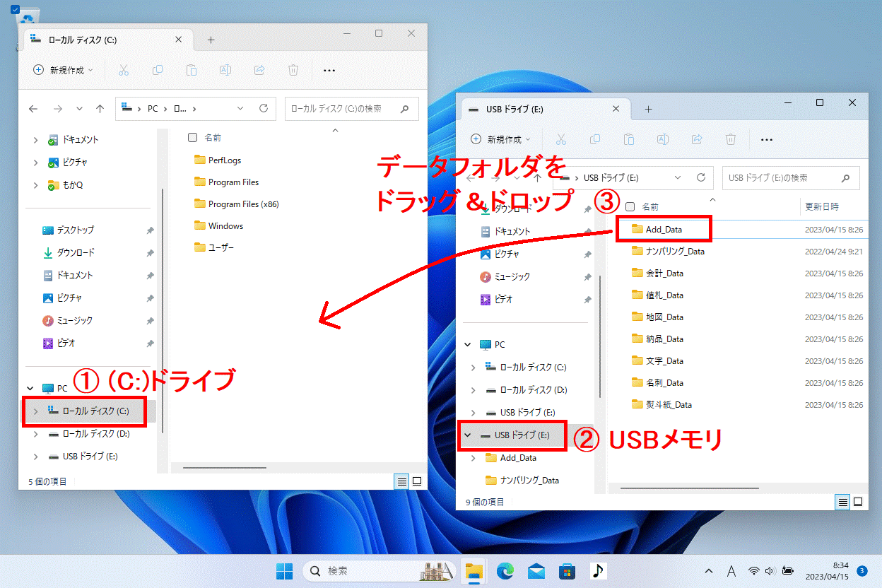The width and height of the screenshot is (882, 588).
Task: Switch to large icons view in USB Drive (E:) window
Action: click(x=858, y=502)
